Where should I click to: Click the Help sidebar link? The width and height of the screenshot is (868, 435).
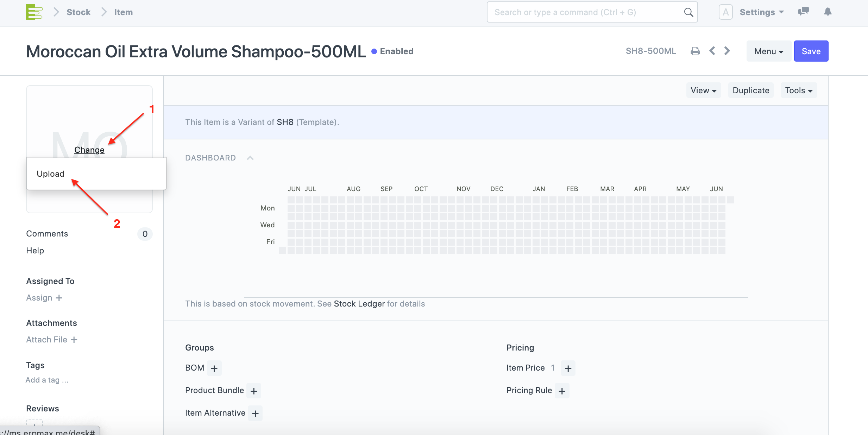(x=35, y=251)
